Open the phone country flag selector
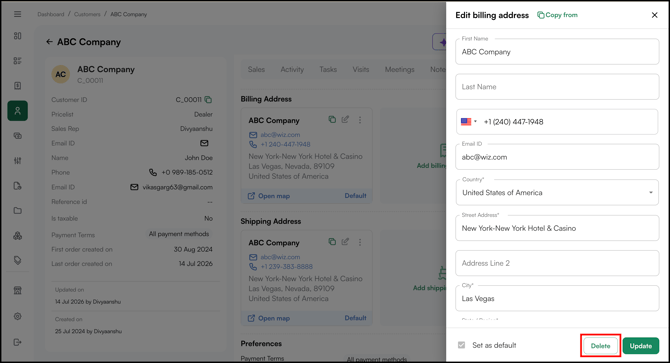Screen dimensions: 670x363 coord(469,122)
